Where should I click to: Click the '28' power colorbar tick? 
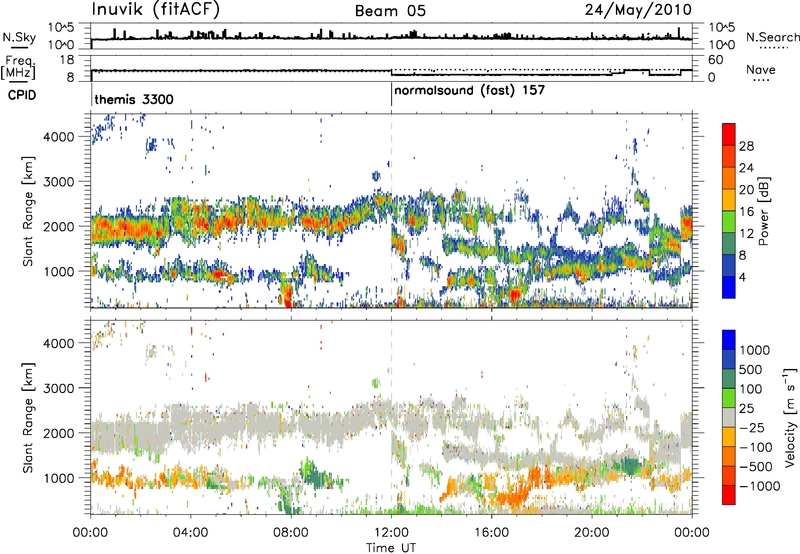point(746,146)
